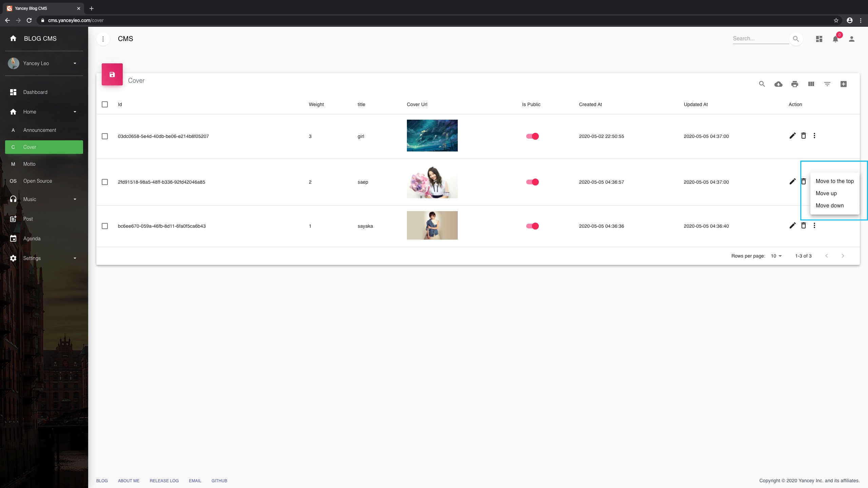Image resolution: width=868 pixels, height=488 pixels.
Task: Open the EMAIL footer link
Action: tap(195, 481)
